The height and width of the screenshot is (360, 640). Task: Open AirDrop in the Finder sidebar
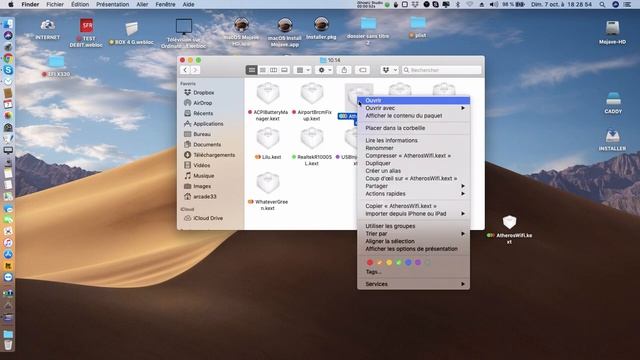(202, 103)
